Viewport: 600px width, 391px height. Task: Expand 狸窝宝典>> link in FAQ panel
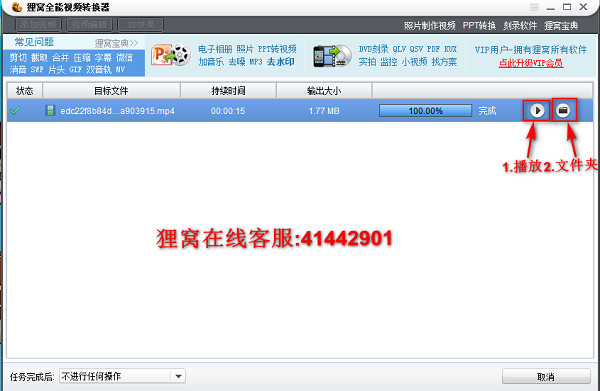(116, 43)
